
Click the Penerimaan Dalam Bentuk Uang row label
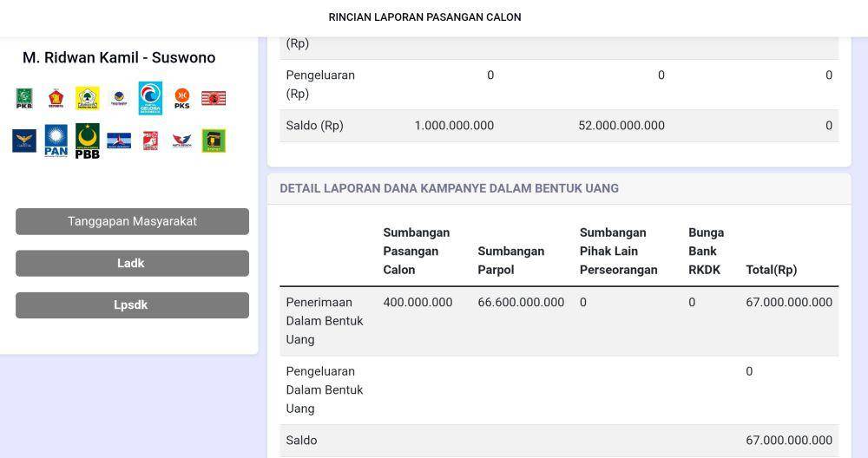pyautogui.click(x=325, y=321)
